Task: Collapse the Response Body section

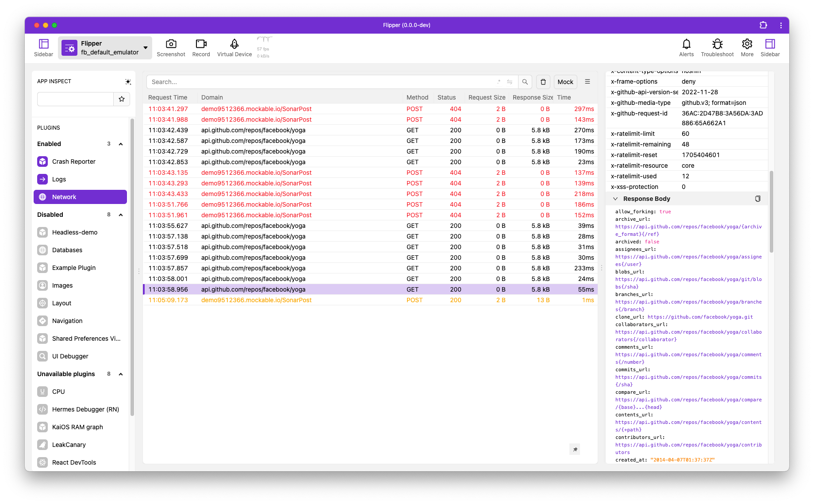Action: (x=615, y=199)
